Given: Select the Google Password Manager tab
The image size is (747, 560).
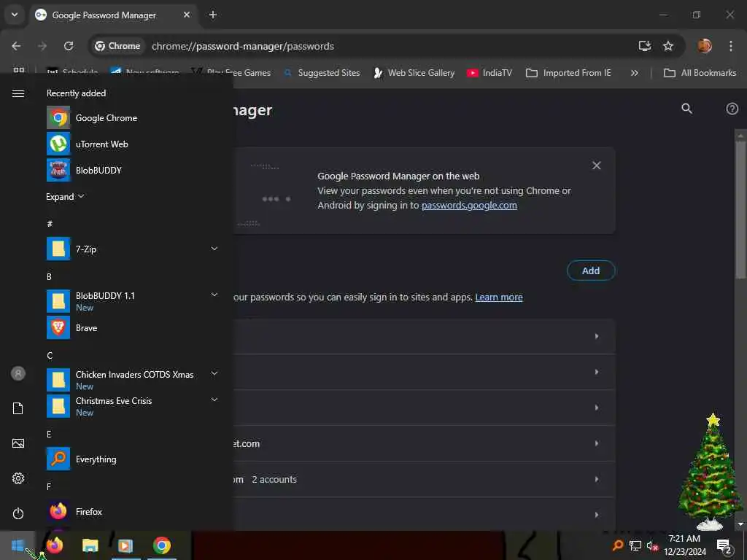Looking at the screenshot, I should pyautogui.click(x=112, y=15).
